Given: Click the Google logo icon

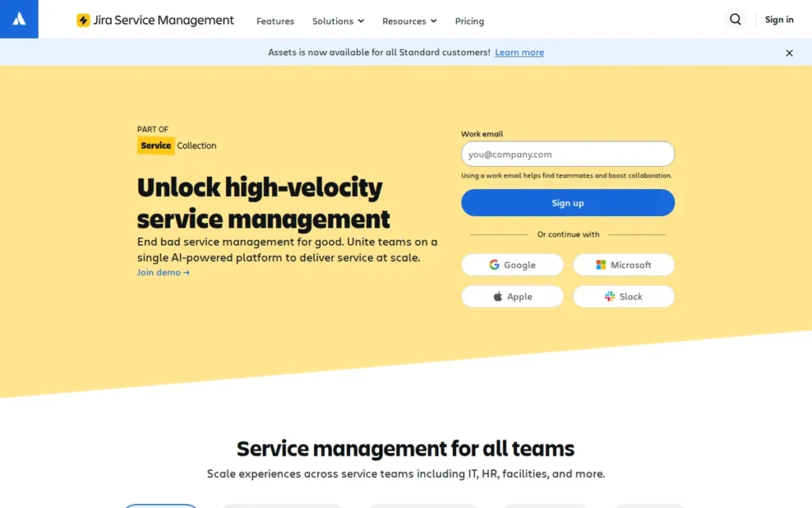Looking at the screenshot, I should coord(494,264).
